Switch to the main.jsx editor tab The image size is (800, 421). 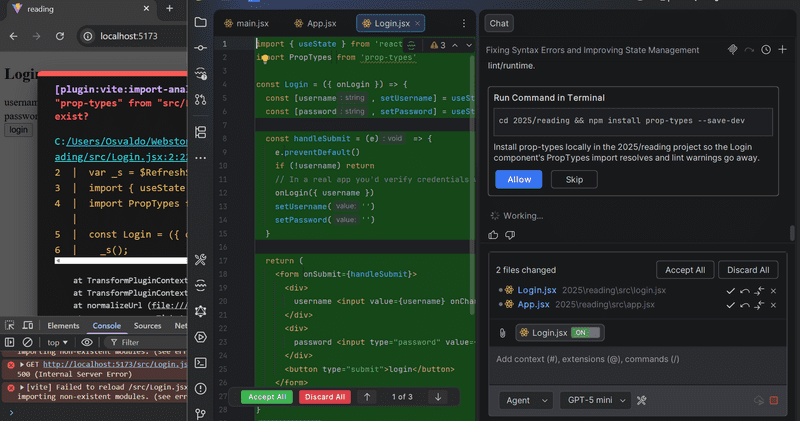(247, 23)
